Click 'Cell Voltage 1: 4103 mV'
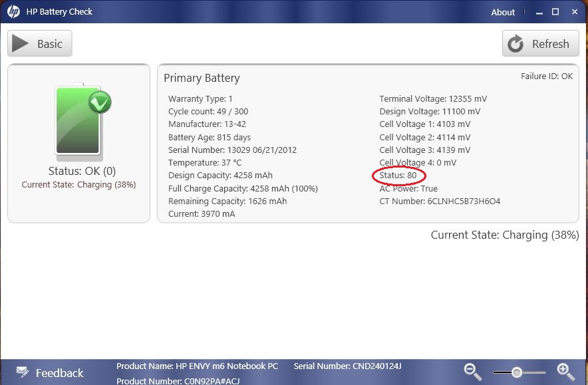588x385 pixels. click(425, 124)
